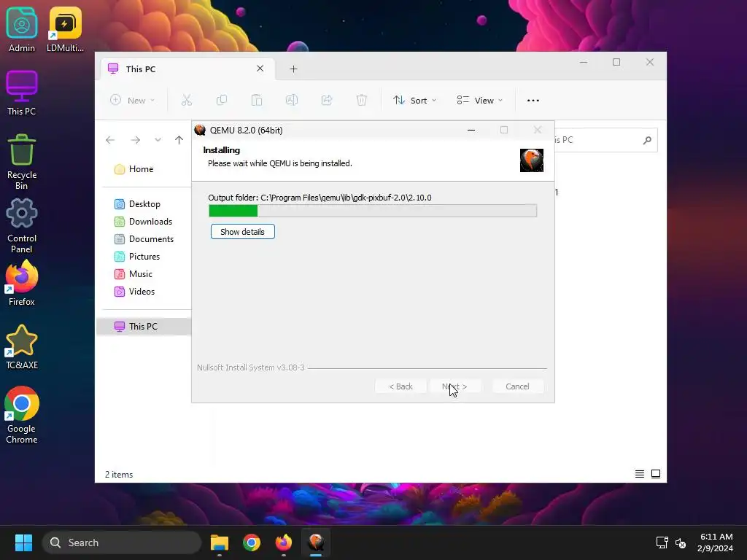The height and width of the screenshot is (560, 747).
Task: Click the QEMU logo in the installer header
Action: pyautogui.click(x=531, y=160)
